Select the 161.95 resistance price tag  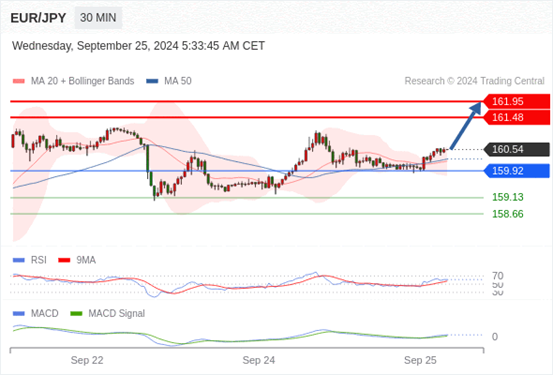coord(517,102)
